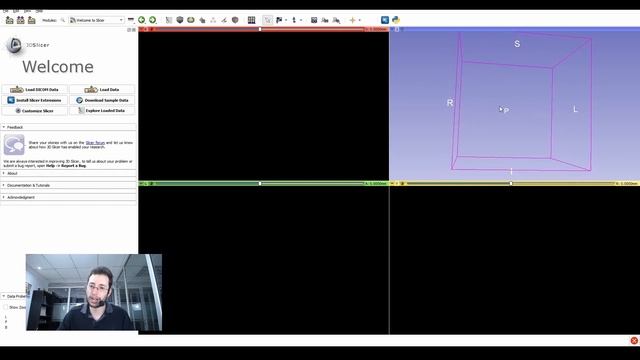Open the crosshair options dropdown arrow
640x360 pixels.
360,20
